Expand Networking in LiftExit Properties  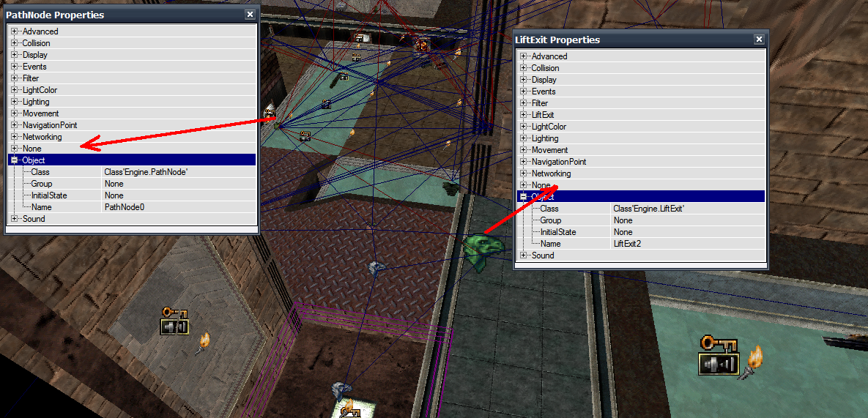click(x=524, y=173)
